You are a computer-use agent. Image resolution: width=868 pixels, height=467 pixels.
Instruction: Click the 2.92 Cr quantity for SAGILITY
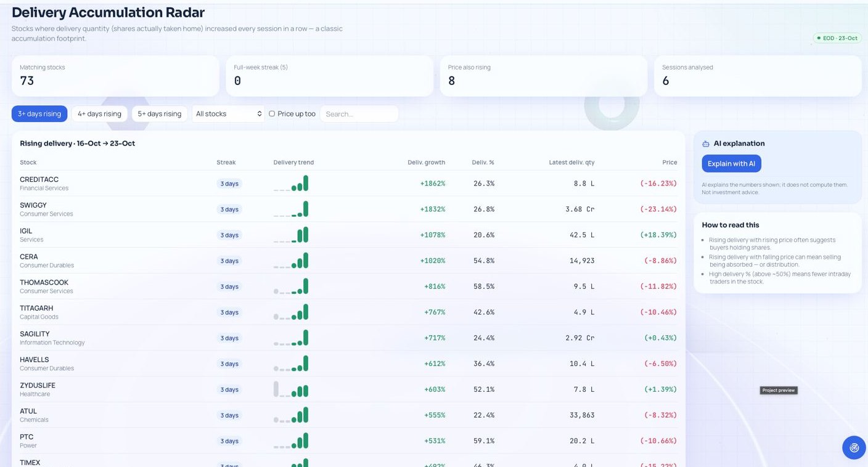pyautogui.click(x=579, y=338)
